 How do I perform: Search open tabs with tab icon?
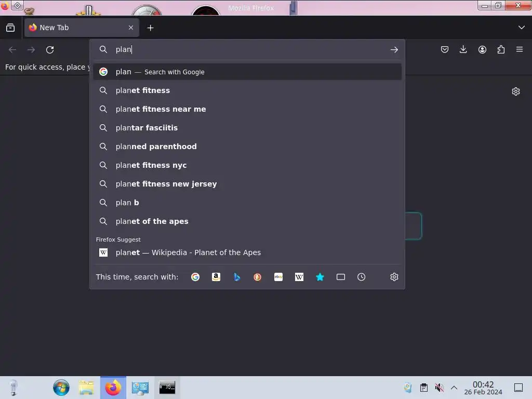coord(341,277)
